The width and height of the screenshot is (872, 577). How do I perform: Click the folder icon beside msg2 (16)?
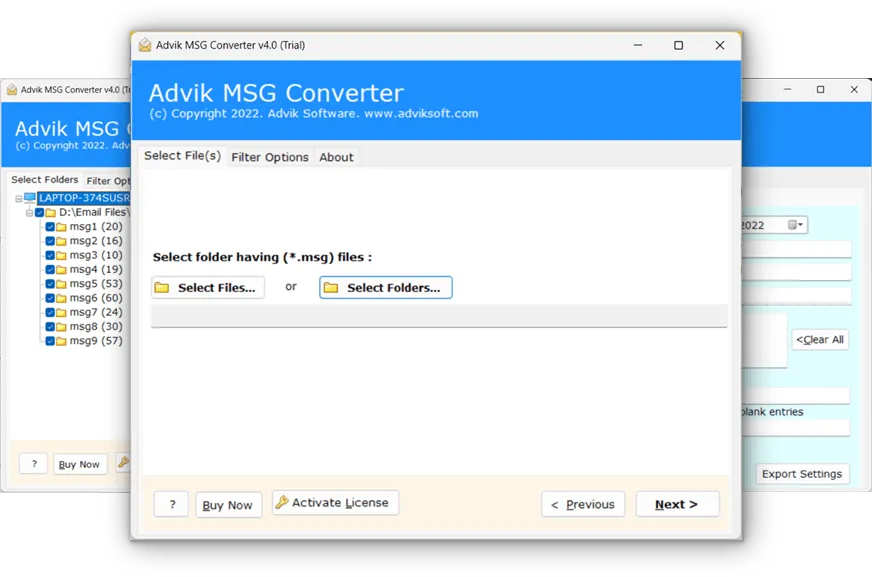61,241
